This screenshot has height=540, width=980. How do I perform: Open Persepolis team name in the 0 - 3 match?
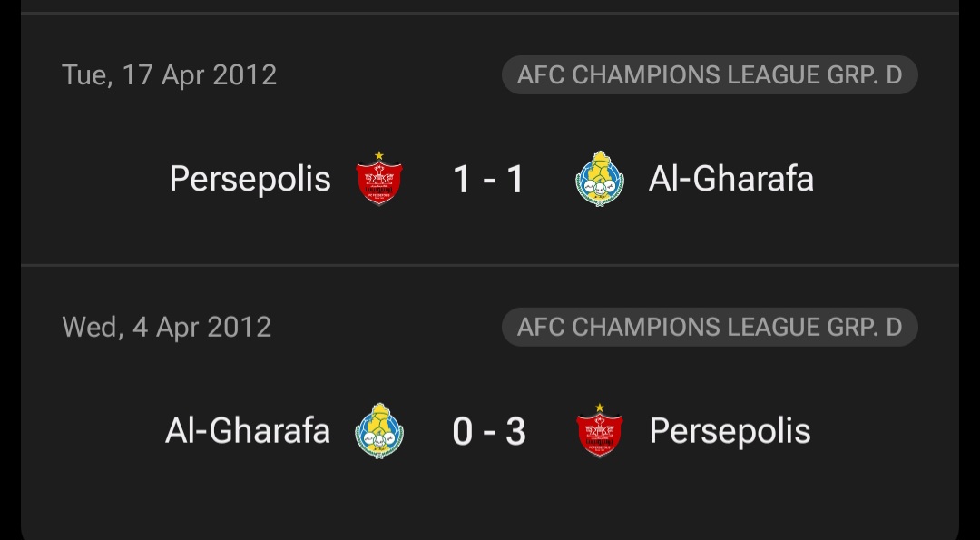730,431
